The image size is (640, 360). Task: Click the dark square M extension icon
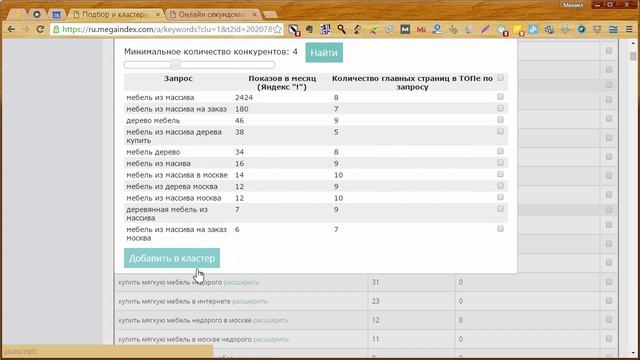pyautogui.click(x=404, y=29)
